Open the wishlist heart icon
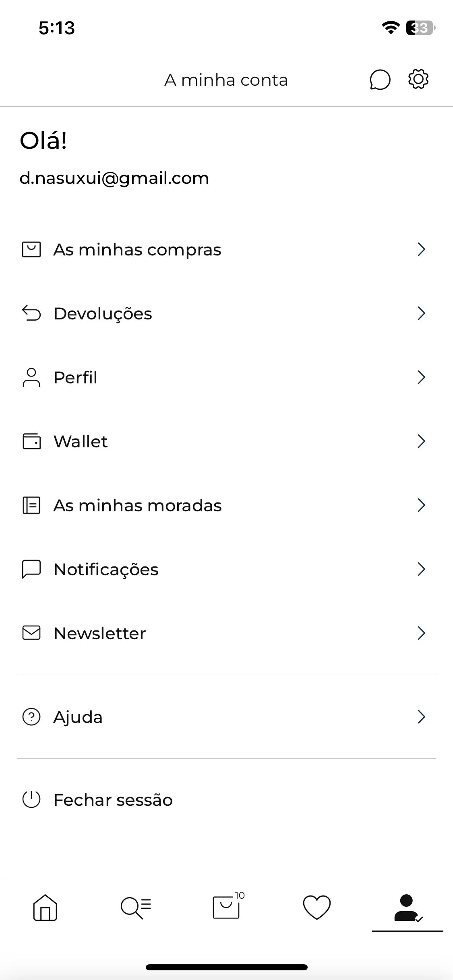Viewport: 453px width, 980px height. click(317, 907)
